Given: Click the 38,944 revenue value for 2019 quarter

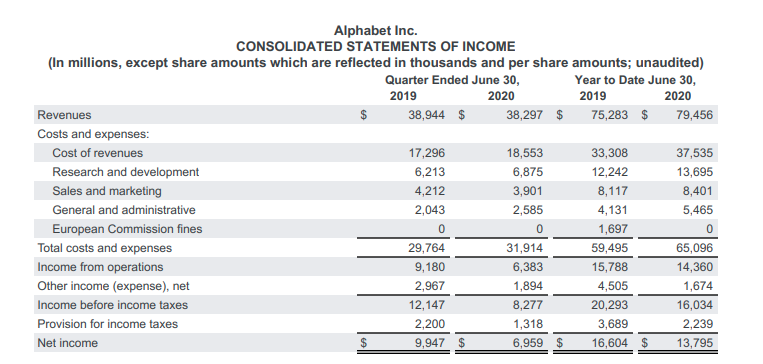Looking at the screenshot, I should (x=426, y=115).
